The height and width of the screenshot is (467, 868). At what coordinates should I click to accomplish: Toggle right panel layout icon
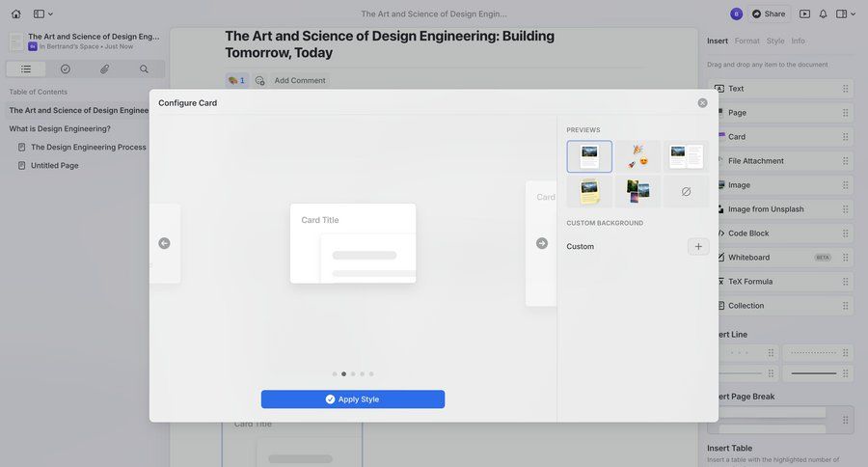click(x=841, y=14)
